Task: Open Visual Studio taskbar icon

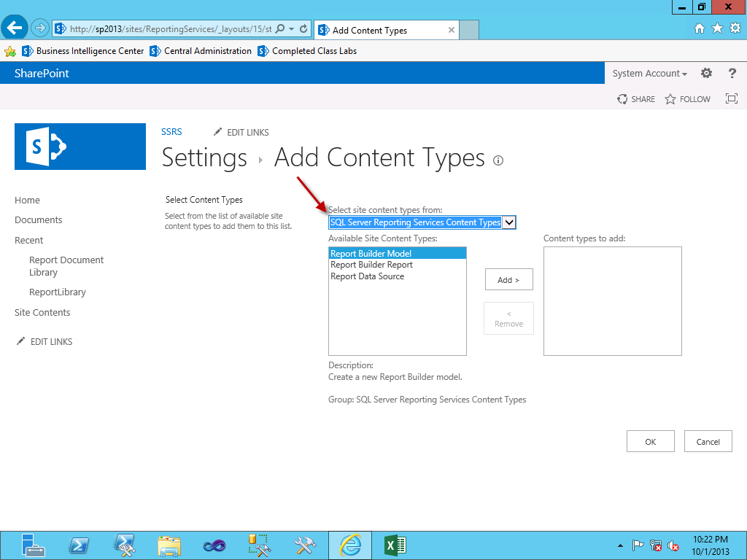Action: coord(214,545)
